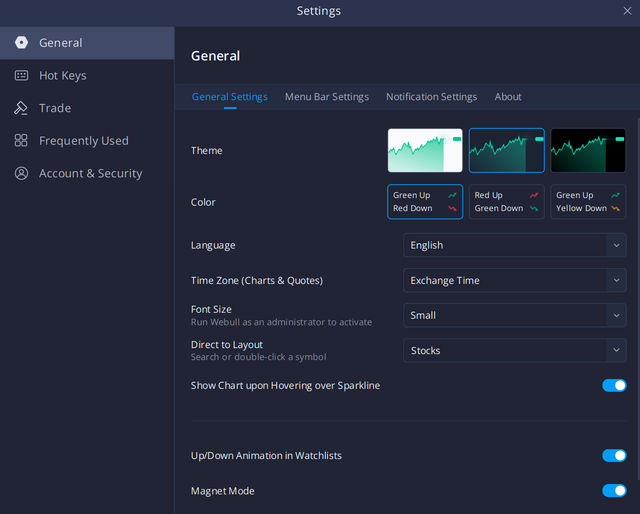
Task: Open the Font Size dropdown showing Small
Action: pyautogui.click(x=515, y=315)
